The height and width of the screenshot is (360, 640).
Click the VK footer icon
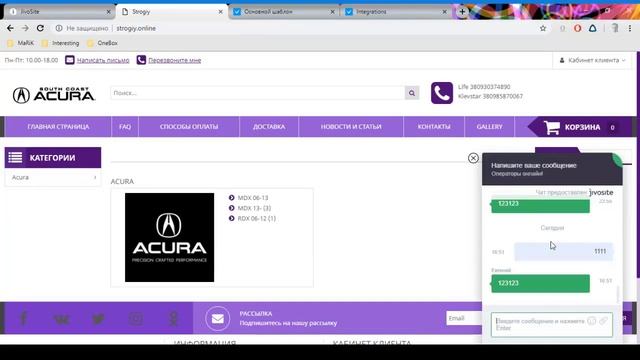point(61,319)
